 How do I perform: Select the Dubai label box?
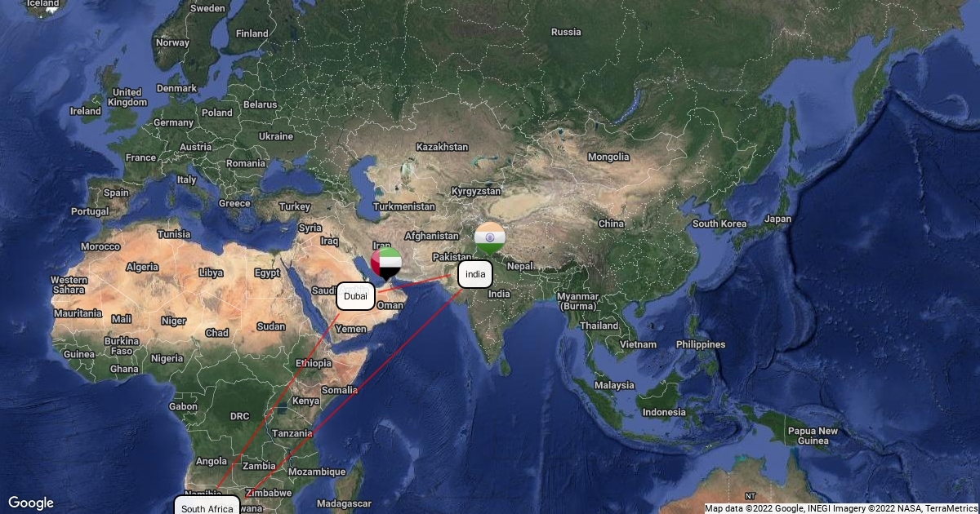click(355, 297)
